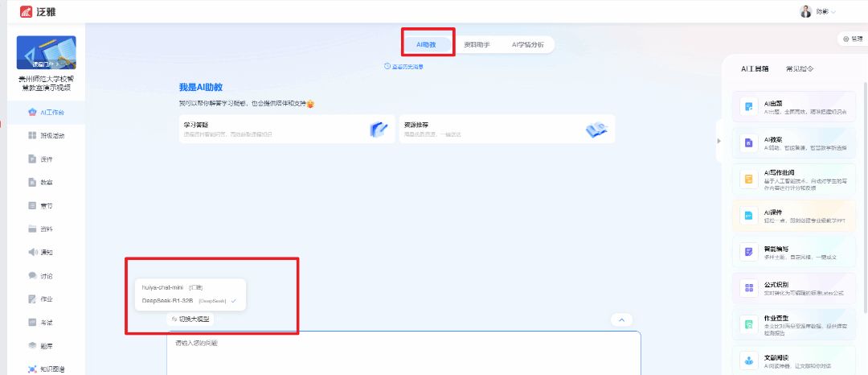Open 知识图谱 knowledge graph in sidebar
This screenshot has height=375, width=868.
coord(47,369)
